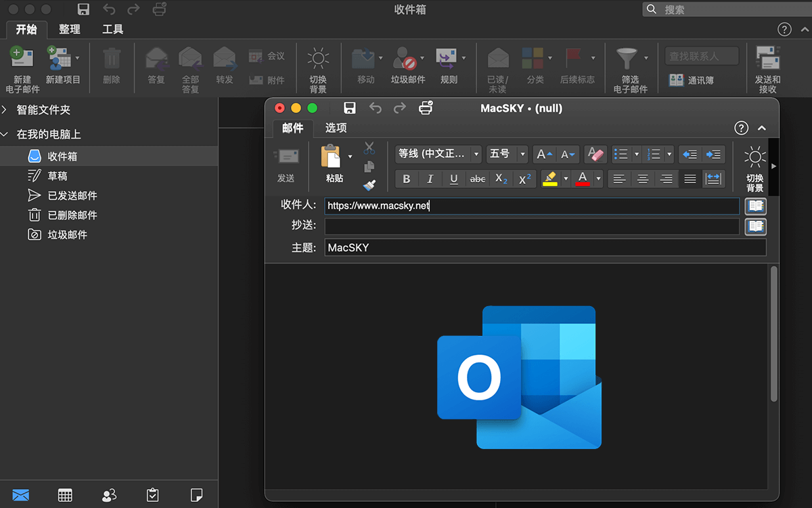Align text left
The width and height of the screenshot is (812, 508).
click(x=619, y=179)
